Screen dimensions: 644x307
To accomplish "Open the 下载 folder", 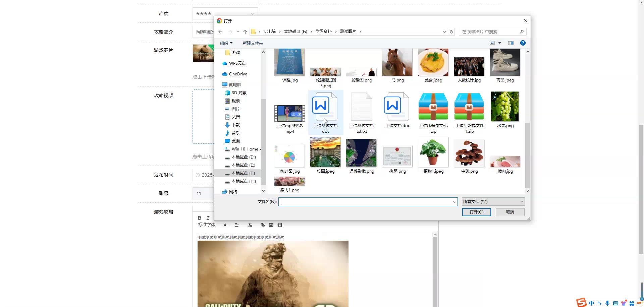I will pyautogui.click(x=232, y=125).
